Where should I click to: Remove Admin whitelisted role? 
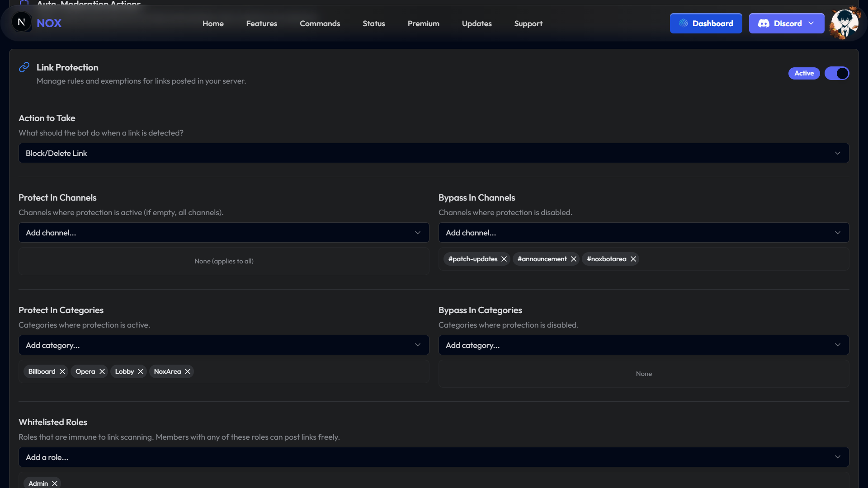[x=55, y=483]
